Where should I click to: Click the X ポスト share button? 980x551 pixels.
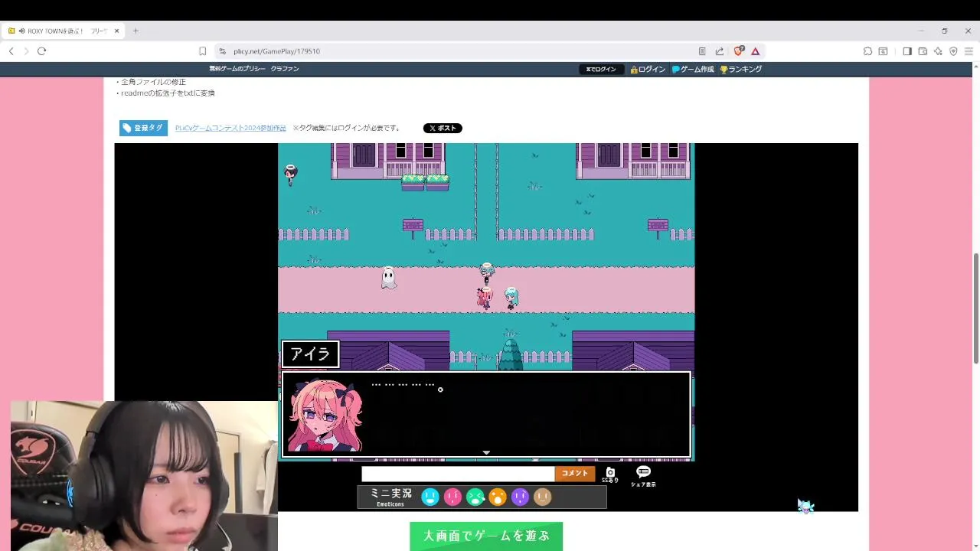[443, 128]
